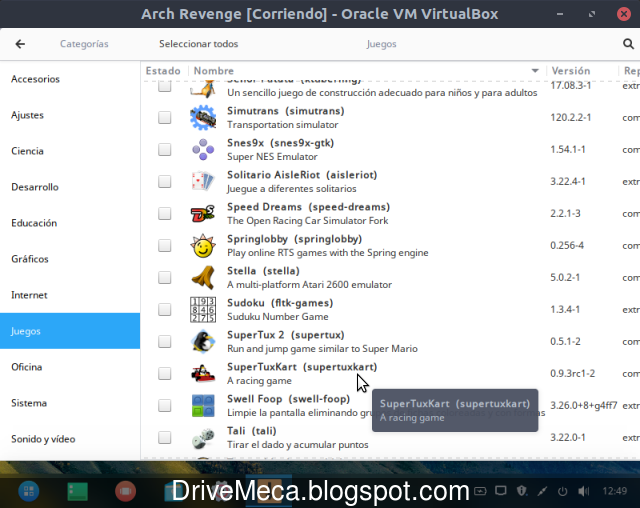This screenshot has width=640, height=508.
Task: Click the Snes9x controller buttons icon
Action: tap(203, 149)
